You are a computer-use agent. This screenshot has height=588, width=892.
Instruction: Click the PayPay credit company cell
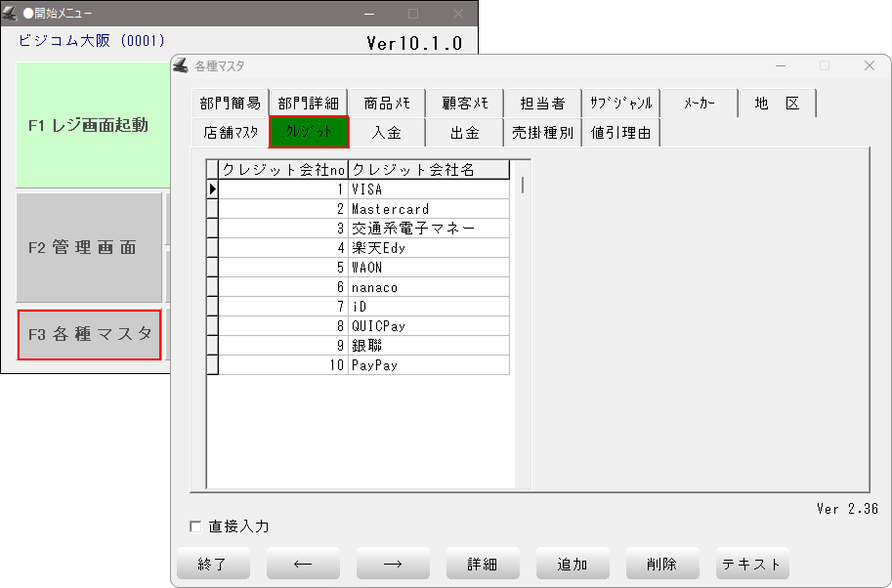click(429, 365)
